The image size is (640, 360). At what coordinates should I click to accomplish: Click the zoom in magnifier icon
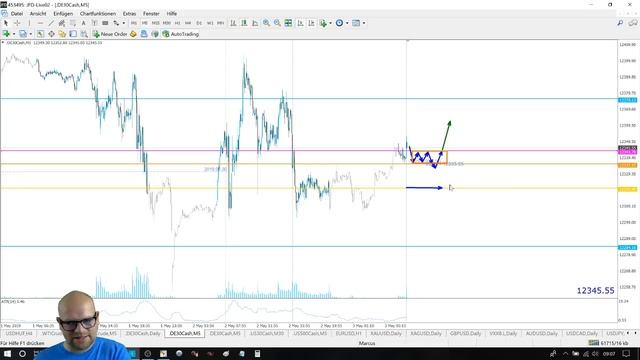(x=266, y=23)
